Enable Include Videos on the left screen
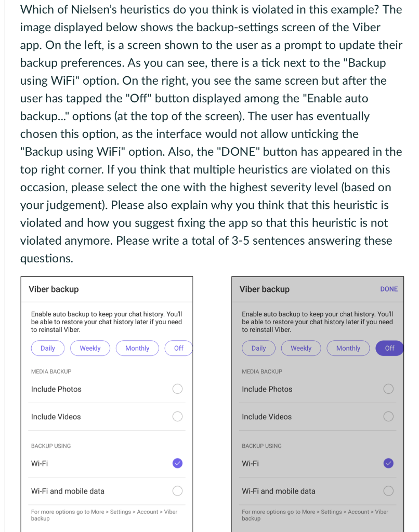419x532 pixels. pyautogui.click(x=177, y=416)
